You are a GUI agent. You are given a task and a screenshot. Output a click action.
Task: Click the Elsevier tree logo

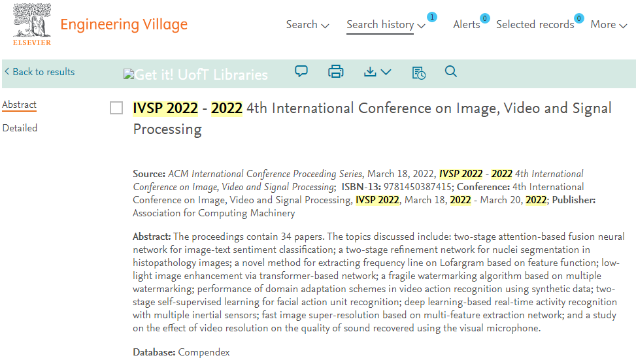coord(31,24)
